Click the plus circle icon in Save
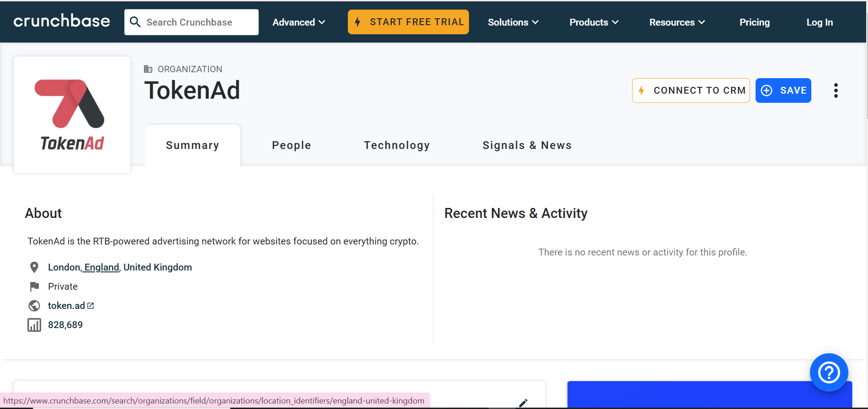 tap(767, 90)
